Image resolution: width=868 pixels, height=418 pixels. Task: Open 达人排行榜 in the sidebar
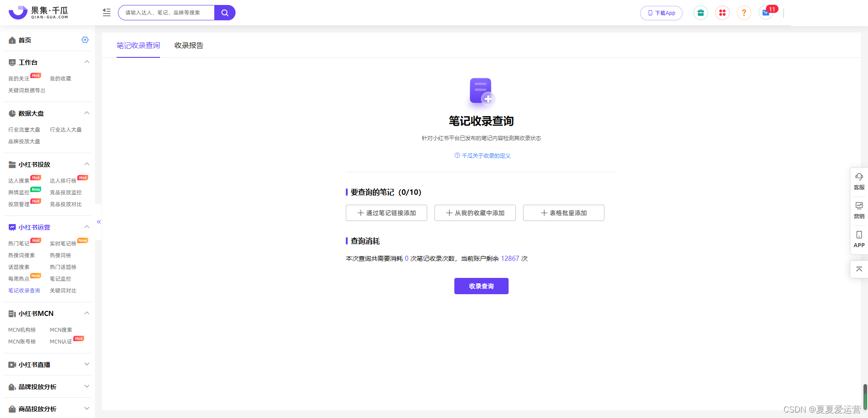pyautogui.click(x=63, y=181)
